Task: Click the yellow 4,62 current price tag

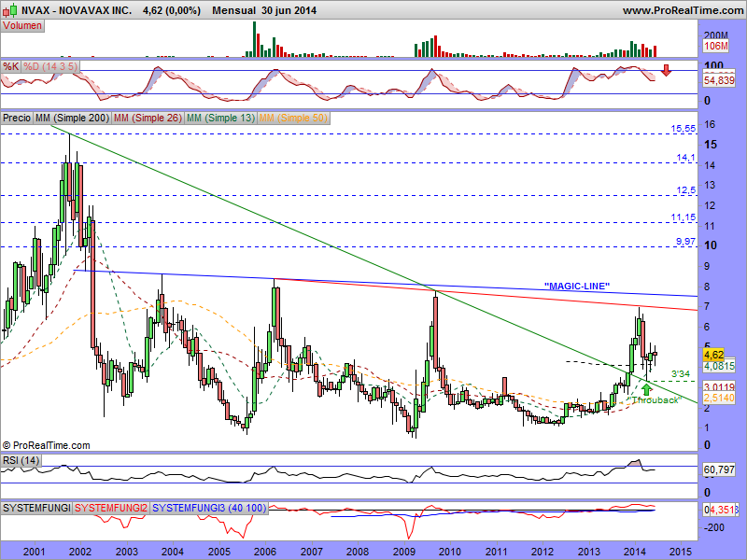Action: click(x=713, y=355)
